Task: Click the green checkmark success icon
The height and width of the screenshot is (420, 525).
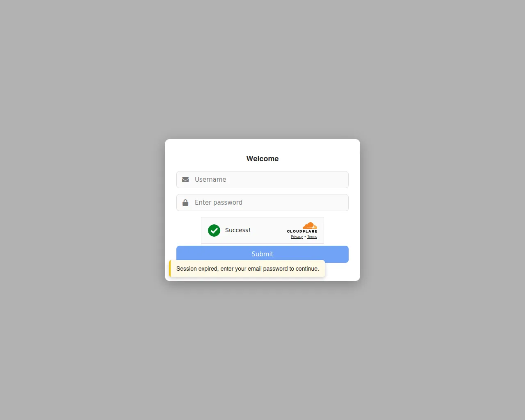Action: (214, 231)
